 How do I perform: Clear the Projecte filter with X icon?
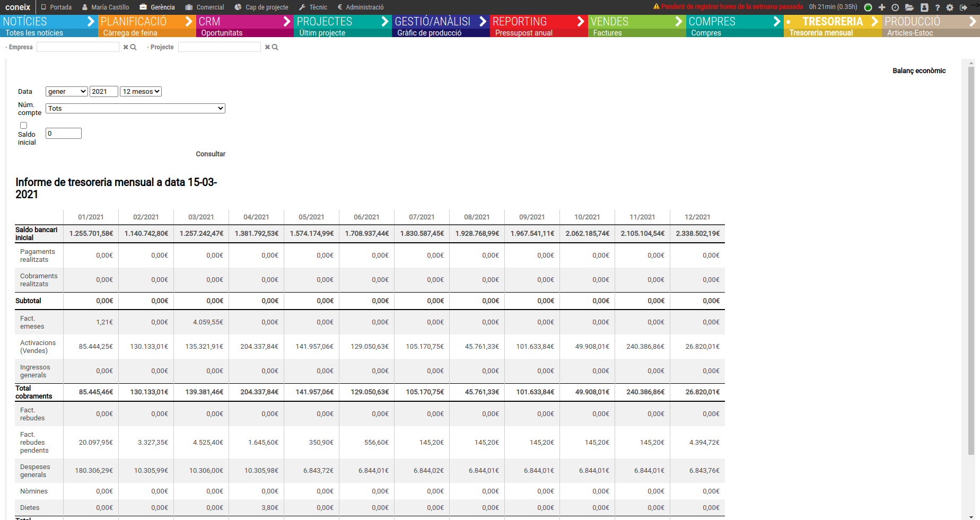(x=267, y=47)
